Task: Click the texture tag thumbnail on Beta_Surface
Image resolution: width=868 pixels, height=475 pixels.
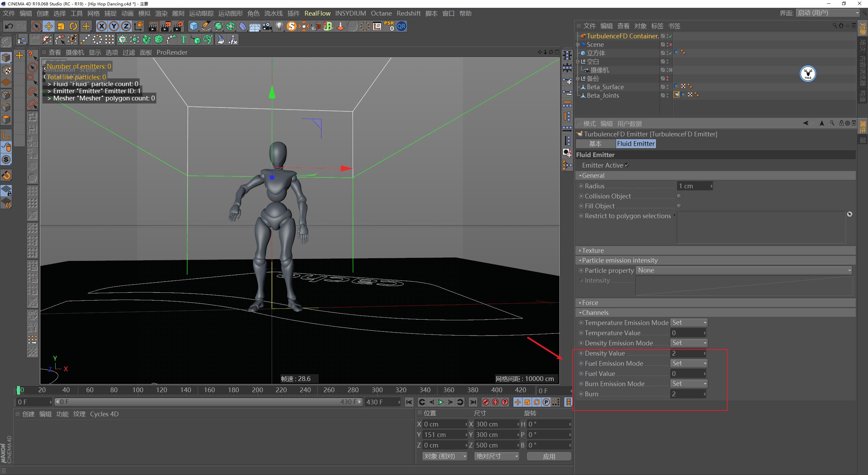Action: pos(683,86)
